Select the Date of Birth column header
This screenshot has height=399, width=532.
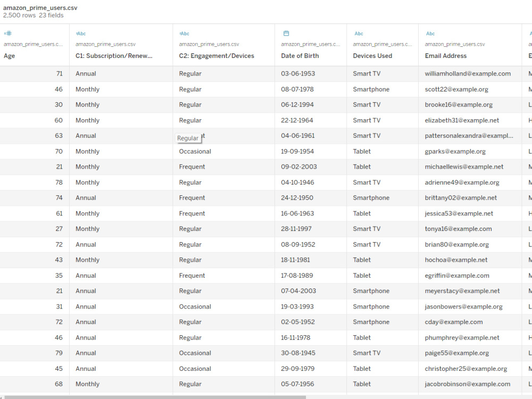pyautogui.click(x=300, y=56)
